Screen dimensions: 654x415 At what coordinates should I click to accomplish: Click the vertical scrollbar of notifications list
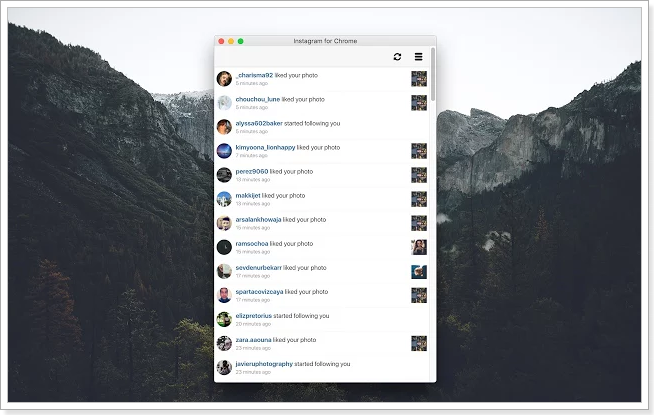(433, 75)
